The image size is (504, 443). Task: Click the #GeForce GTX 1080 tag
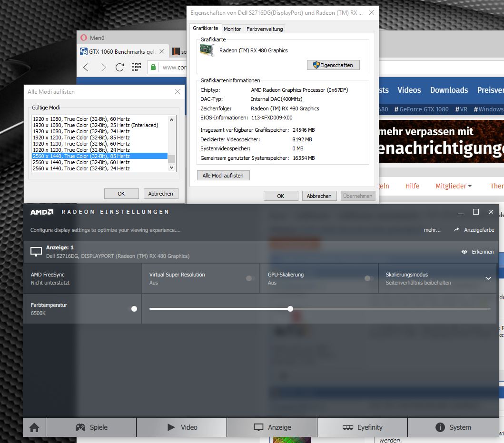(x=421, y=109)
